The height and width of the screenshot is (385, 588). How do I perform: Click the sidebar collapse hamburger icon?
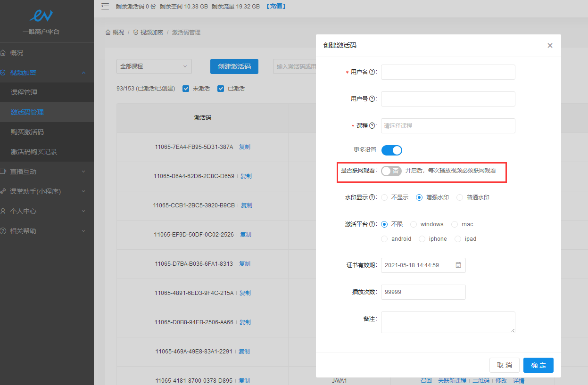click(105, 6)
